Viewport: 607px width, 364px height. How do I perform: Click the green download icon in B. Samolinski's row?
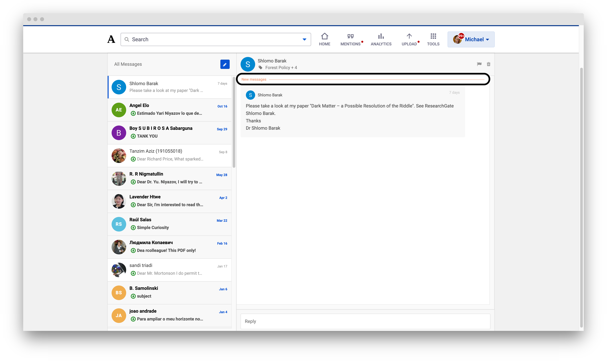coord(133,296)
